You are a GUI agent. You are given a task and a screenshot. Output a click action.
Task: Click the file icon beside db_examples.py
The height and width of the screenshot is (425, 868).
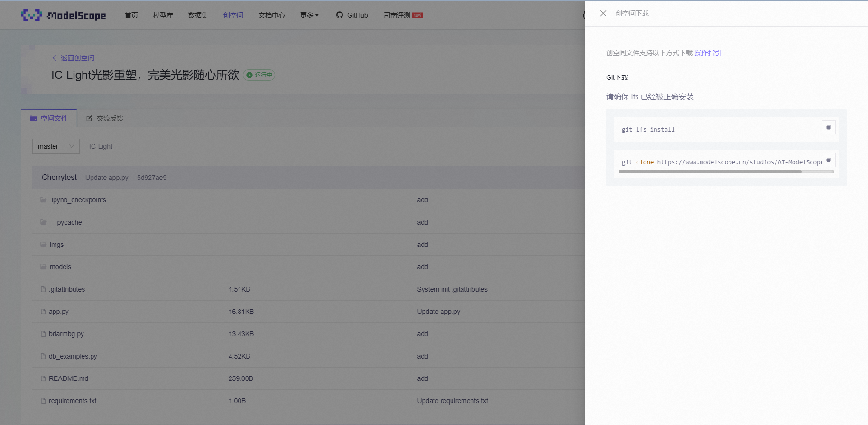tap(43, 356)
